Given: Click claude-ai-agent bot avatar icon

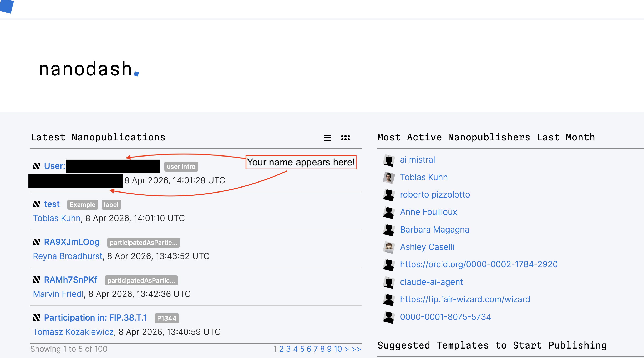Looking at the screenshot, I should click(x=389, y=282).
